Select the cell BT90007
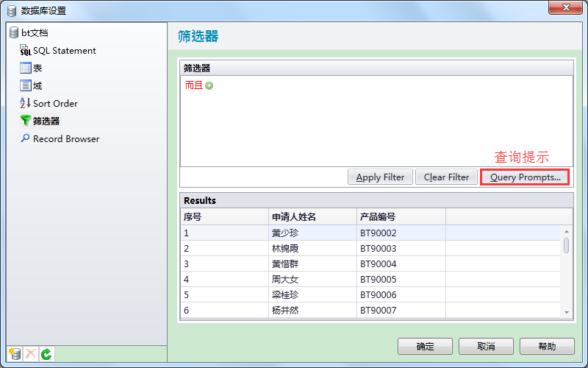588x368 pixels. 401,310
